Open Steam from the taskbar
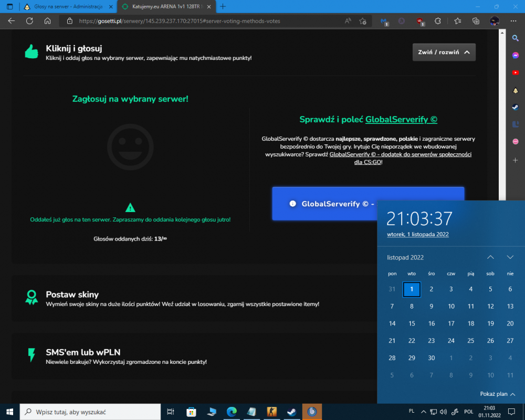 click(x=291, y=412)
